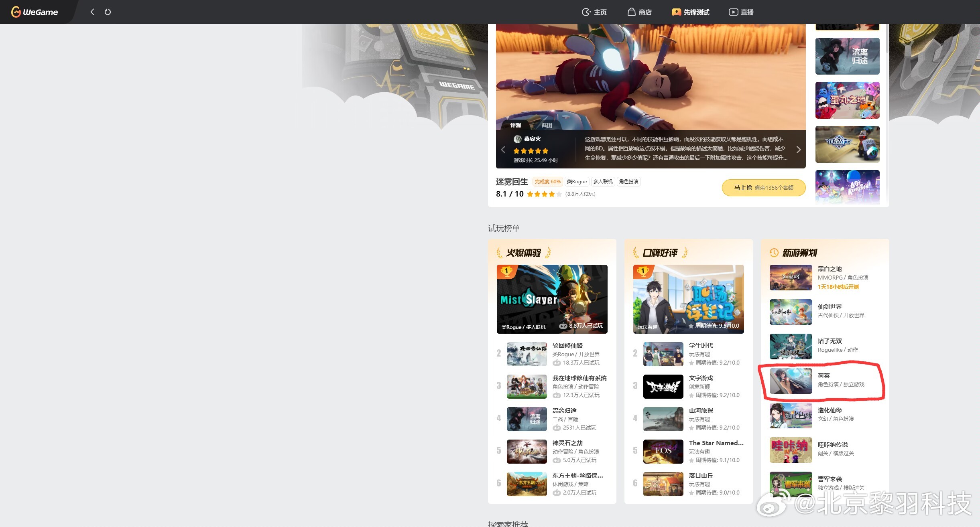
Task: Click the 文字游戏 black thumbnail
Action: click(663, 386)
